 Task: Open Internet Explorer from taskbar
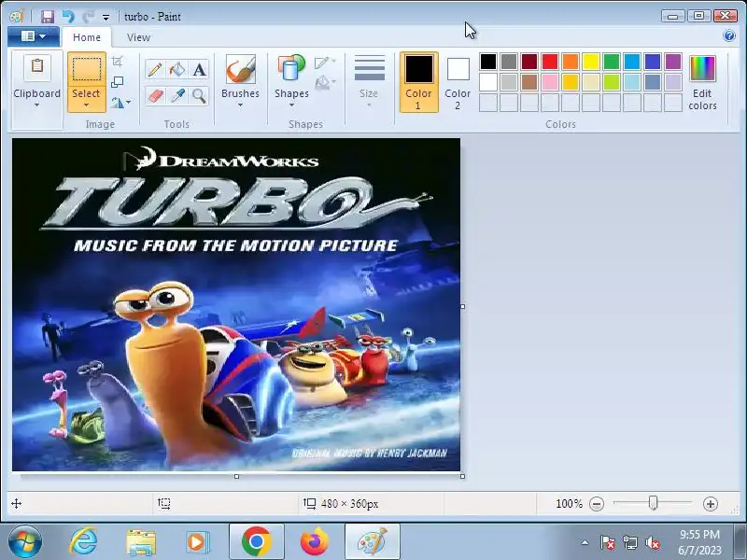83,542
